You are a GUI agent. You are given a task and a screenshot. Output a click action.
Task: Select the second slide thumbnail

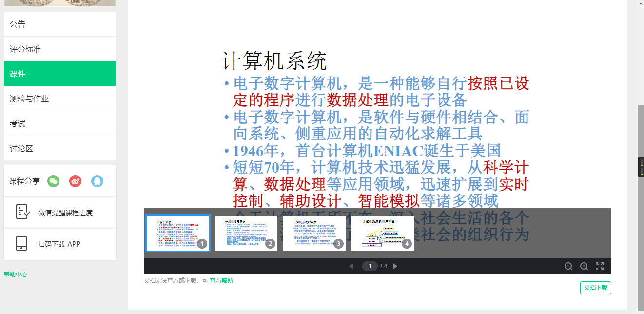point(246,233)
